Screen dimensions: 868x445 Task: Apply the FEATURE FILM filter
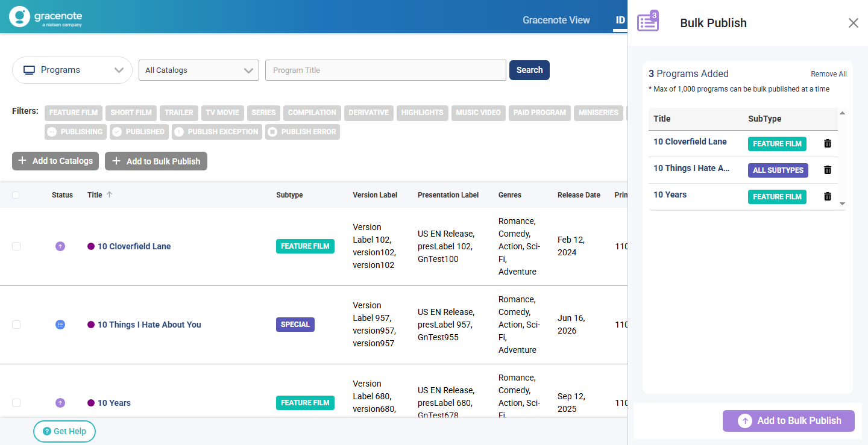[74, 113]
